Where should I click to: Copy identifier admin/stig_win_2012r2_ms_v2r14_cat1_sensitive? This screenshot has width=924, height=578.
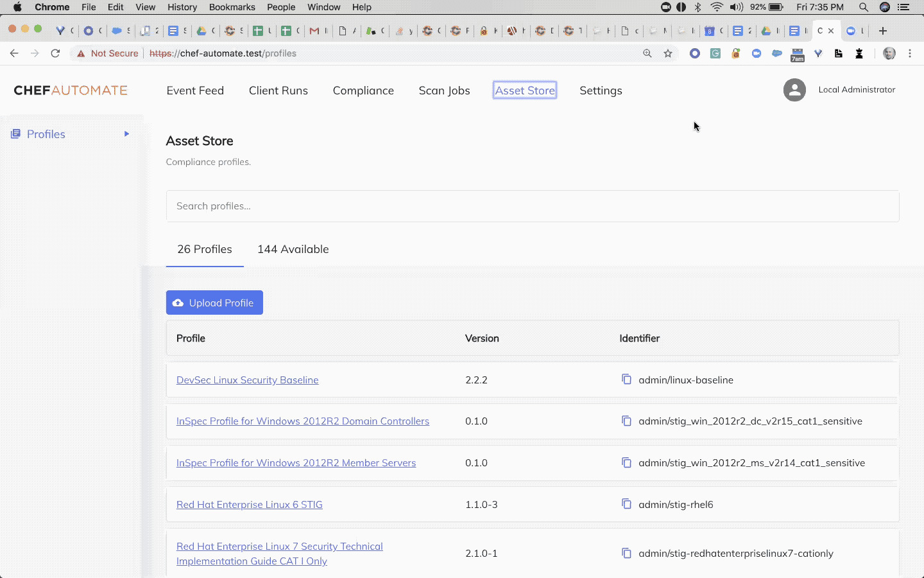[626, 462]
